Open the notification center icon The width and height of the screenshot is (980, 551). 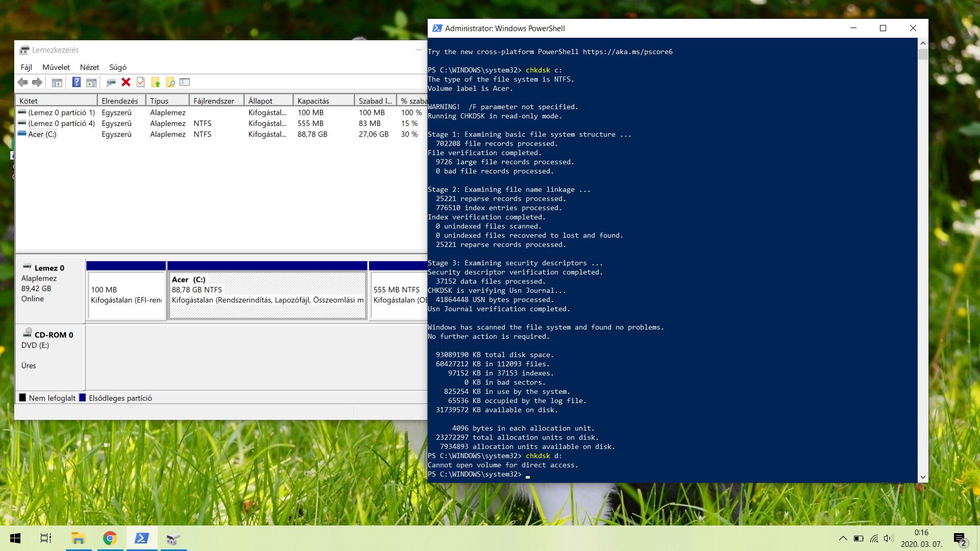click(x=960, y=539)
